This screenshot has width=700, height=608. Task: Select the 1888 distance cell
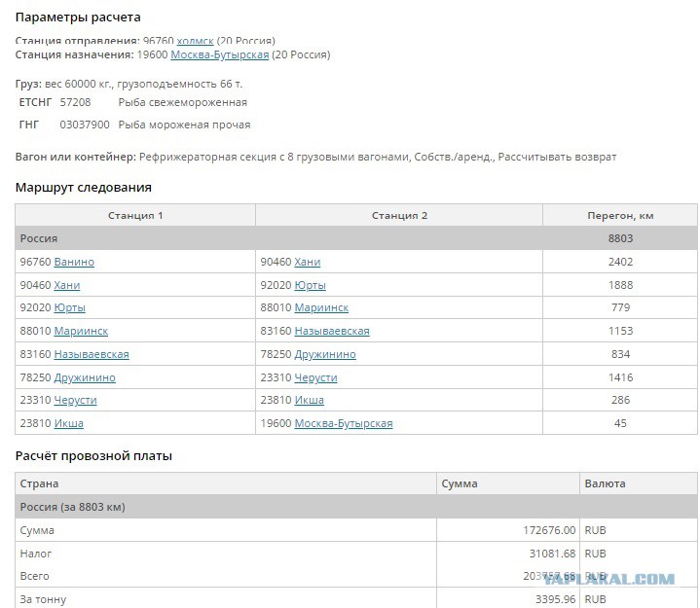coord(620,285)
